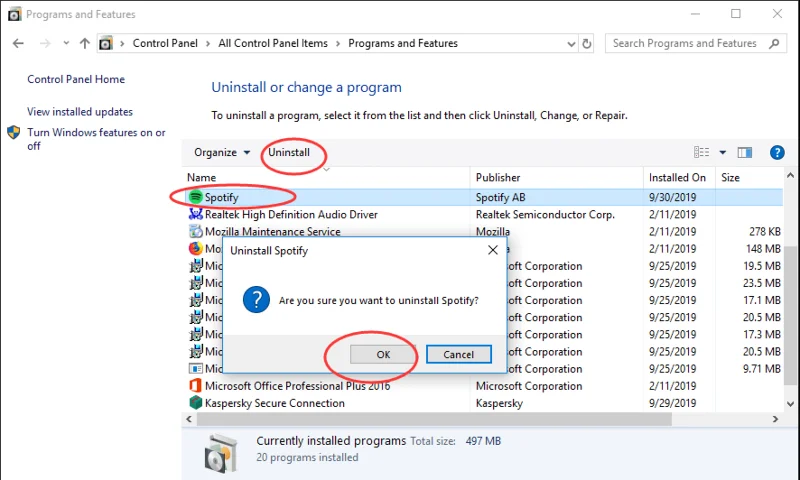Click the Microsoft Office Professional Plus 2016 name
This screenshot has height=480, width=800.
(x=297, y=386)
